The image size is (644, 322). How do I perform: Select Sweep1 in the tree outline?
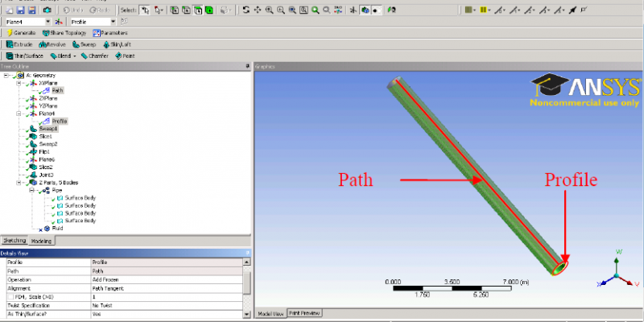click(x=48, y=129)
